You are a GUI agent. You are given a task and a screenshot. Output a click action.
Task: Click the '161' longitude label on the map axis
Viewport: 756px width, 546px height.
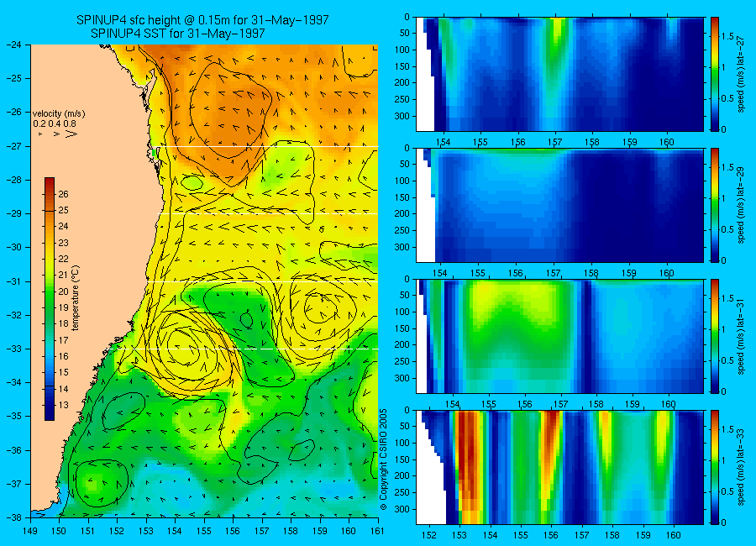pos(377,531)
